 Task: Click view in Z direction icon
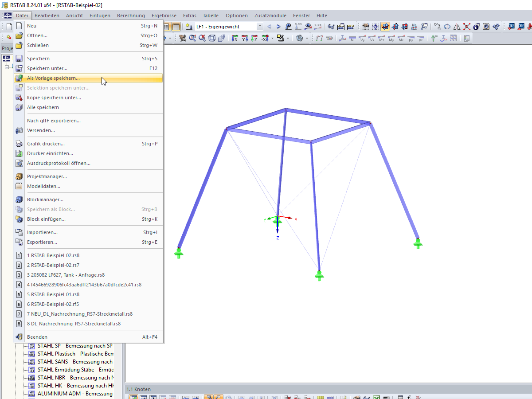tap(254, 39)
